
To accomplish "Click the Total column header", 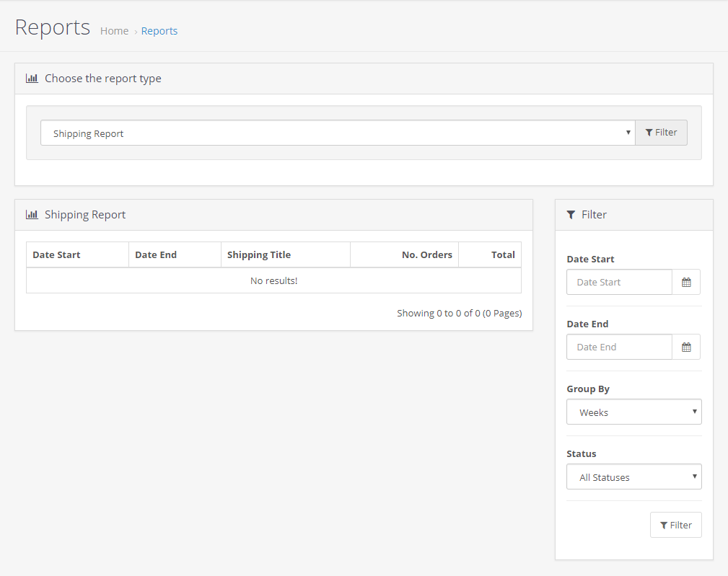I will [503, 254].
